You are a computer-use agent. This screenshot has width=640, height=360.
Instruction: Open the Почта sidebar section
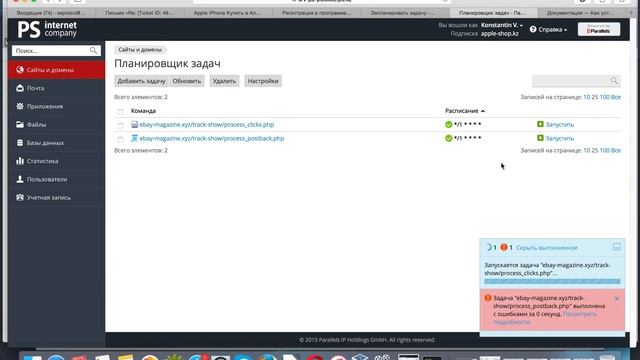click(56, 88)
